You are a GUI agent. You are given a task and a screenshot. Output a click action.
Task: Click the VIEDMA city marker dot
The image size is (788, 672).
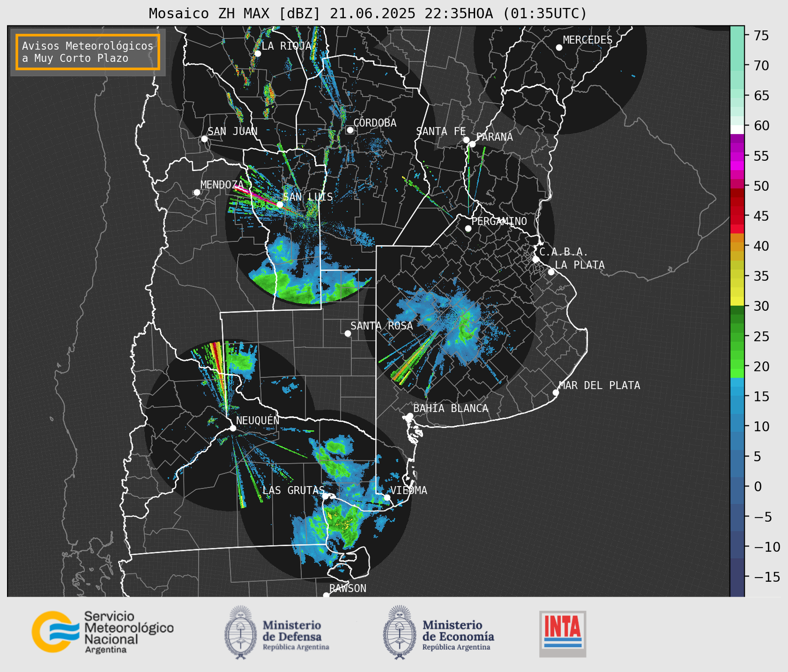coord(387,497)
